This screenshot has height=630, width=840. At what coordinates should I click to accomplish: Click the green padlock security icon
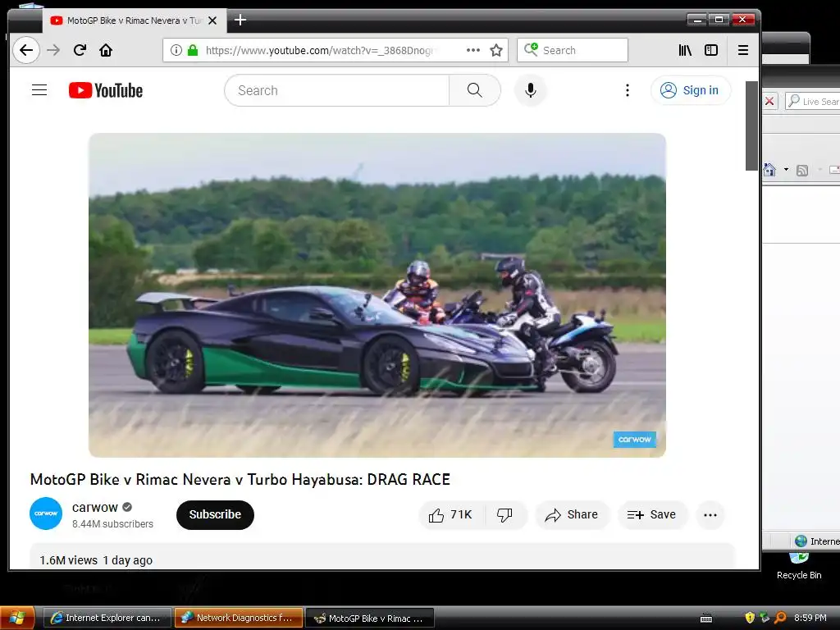click(193, 50)
